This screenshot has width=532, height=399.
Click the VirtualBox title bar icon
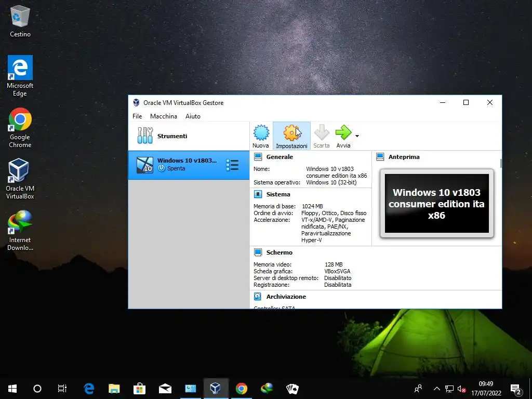point(136,102)
